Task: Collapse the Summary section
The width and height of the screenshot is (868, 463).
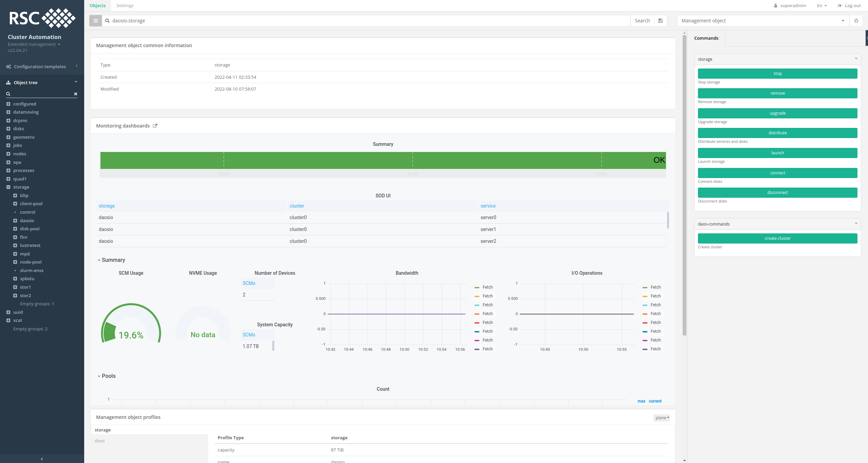Action: tap(99, 260)
